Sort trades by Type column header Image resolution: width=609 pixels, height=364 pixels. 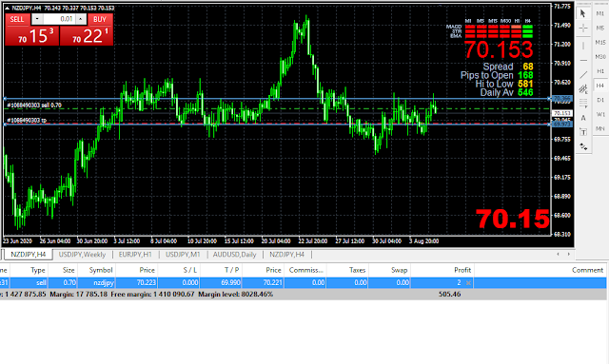pyautogui.click(x=29, y=270)
